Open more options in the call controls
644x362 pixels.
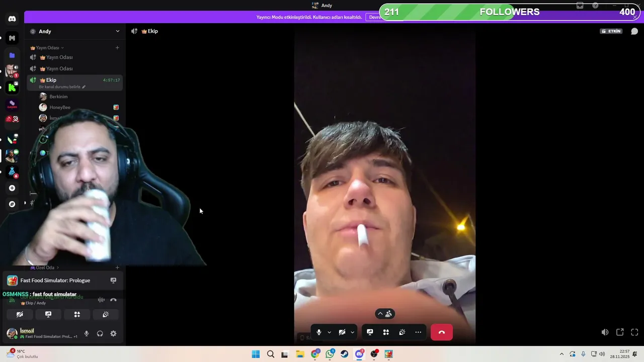click(x=418, y=332)
